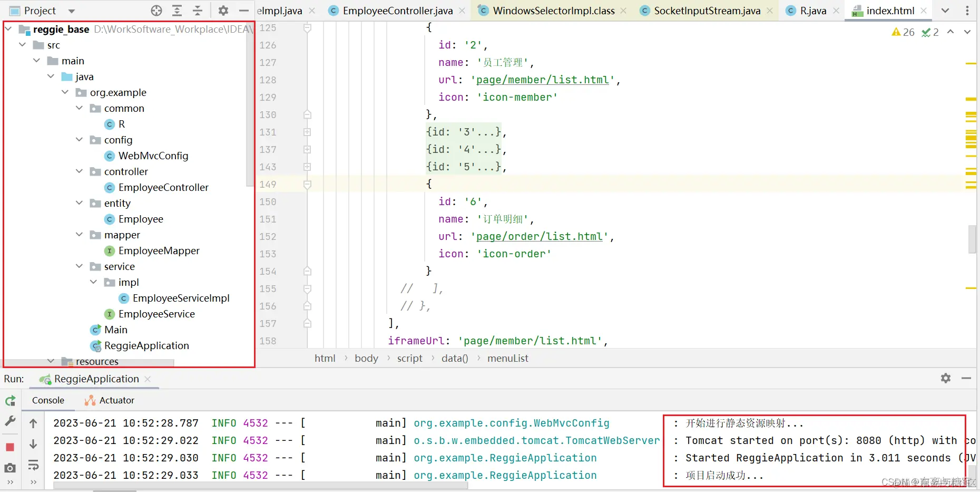Screen dimensions: 980x492
Task: Expand folded block at line 131
Action: [307, 132]
